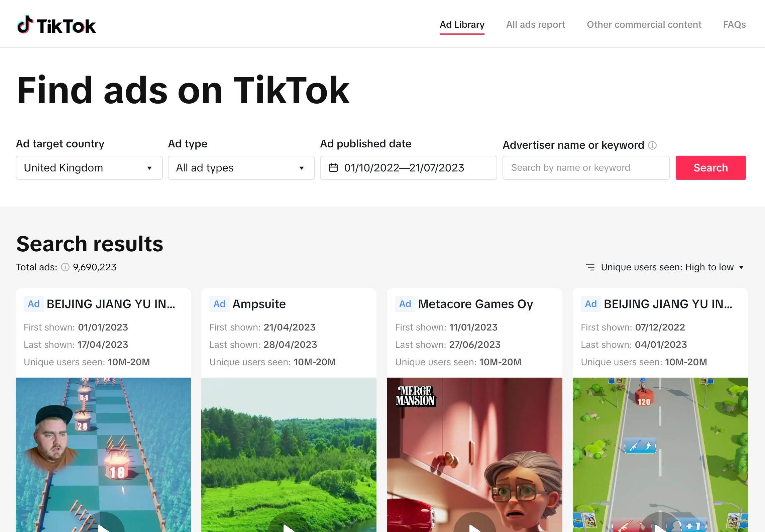This screenshot has width=765, height=532.
Task: Focus the Search by name or keyword field
Action: click(x=586, y=168)
